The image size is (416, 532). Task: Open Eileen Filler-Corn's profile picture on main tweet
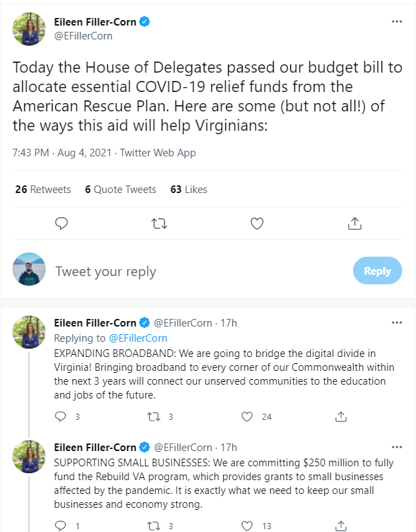tap(29, 28)
